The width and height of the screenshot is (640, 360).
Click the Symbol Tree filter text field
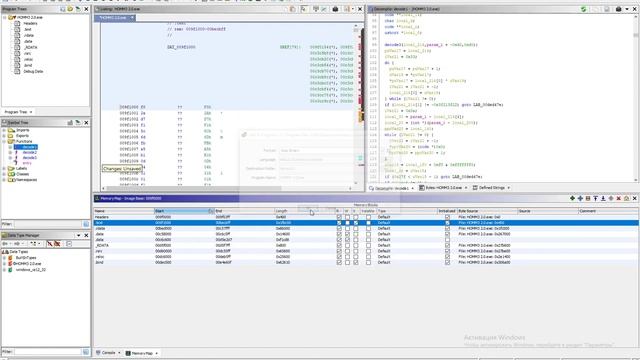[x=48, y=224]
